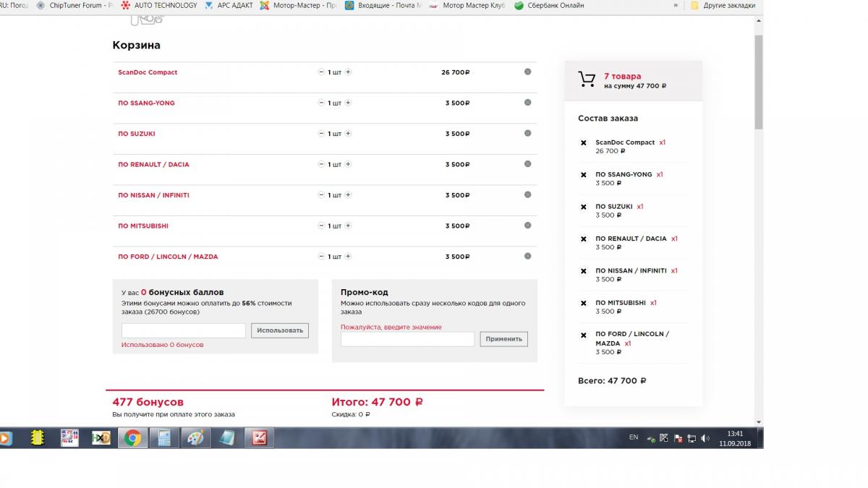The width and height of the screenshot is (868, 488).
Task: Delete ПО SSANG-YONG with X in order summary
Action: point(584,175)
